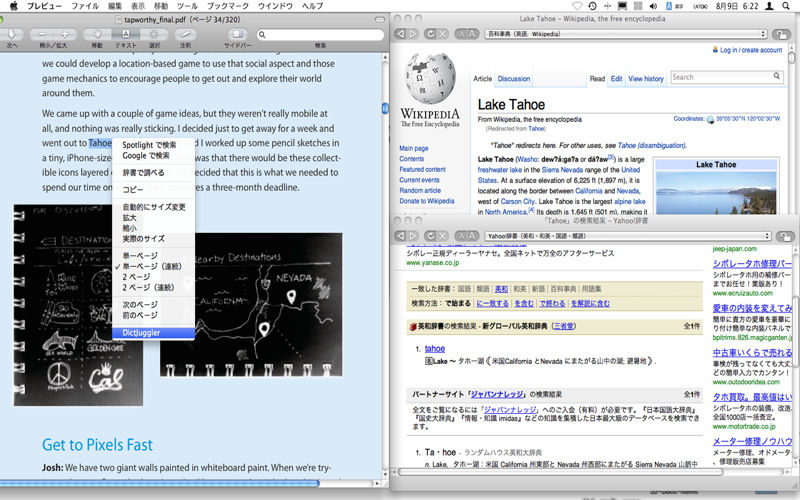Open the Wikipedia View history tab
This screenshot has width=800, height=500.
(646, 79)
